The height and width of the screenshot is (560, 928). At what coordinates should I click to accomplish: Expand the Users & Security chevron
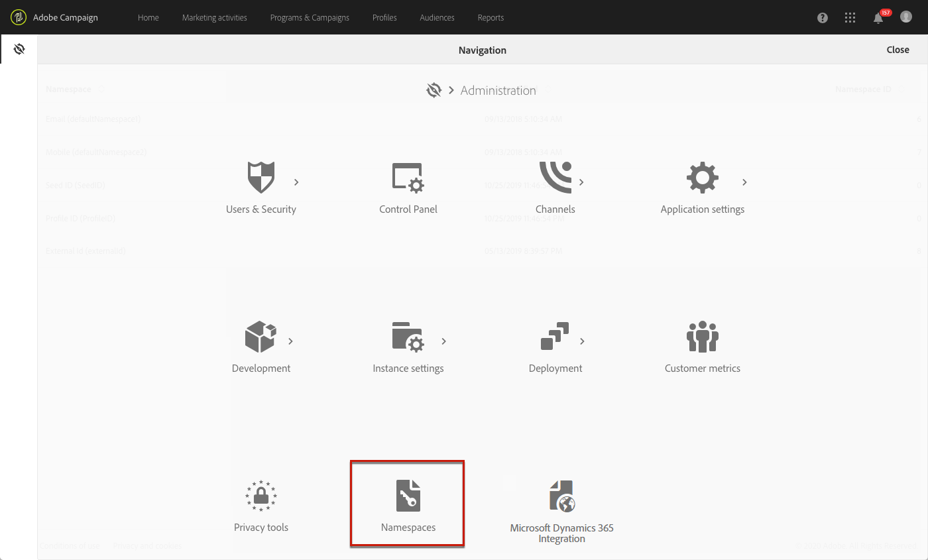pyautogui.click(x=296, y=182)
